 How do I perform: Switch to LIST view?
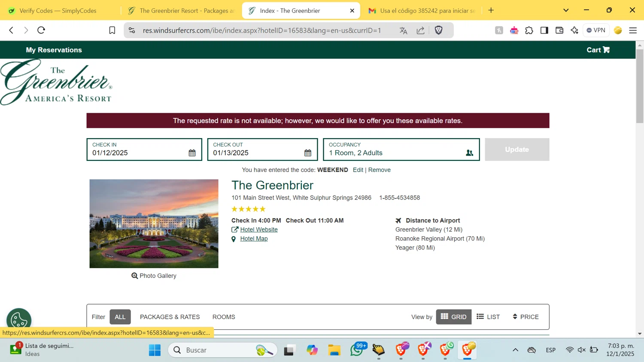488,317
